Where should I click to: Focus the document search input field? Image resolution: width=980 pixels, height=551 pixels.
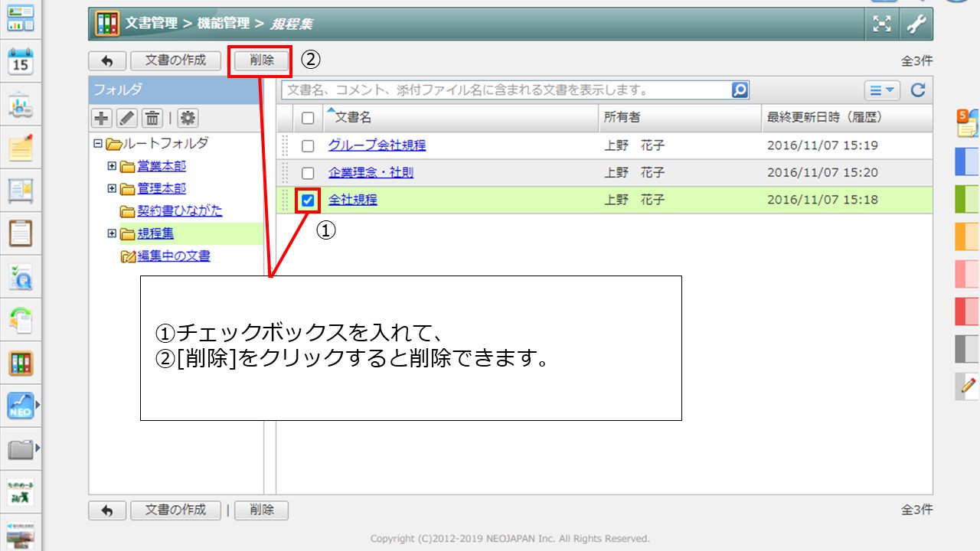click(506, 90)
